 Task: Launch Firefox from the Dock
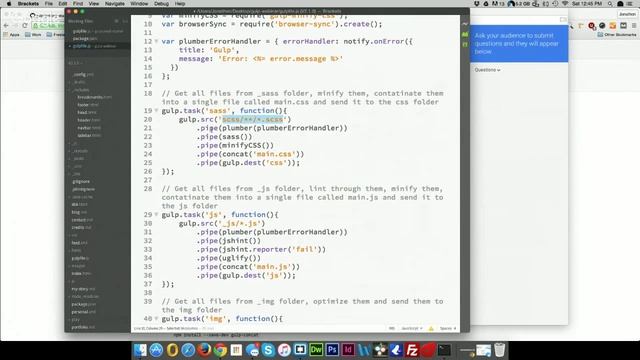tap(204, 350)
